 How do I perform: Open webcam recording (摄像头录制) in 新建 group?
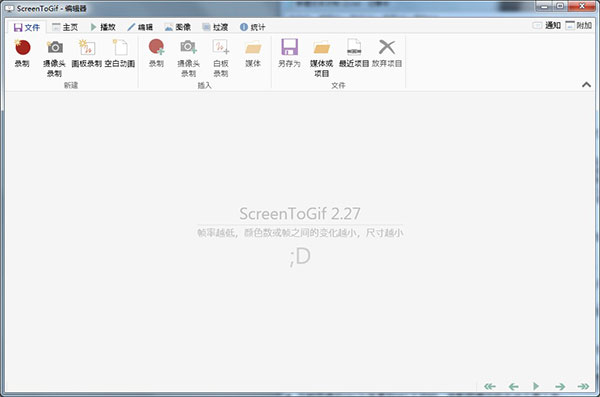pyautogui.click(x=54, y=58)
